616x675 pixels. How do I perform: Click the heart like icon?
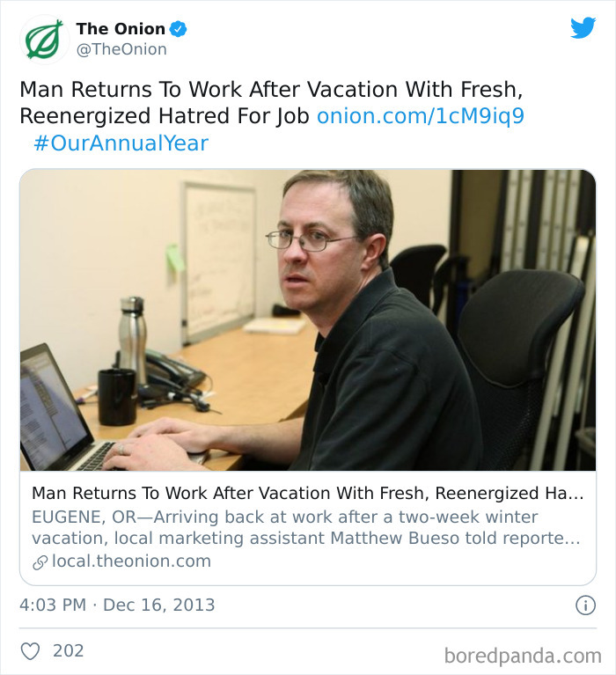click(31, 651)
